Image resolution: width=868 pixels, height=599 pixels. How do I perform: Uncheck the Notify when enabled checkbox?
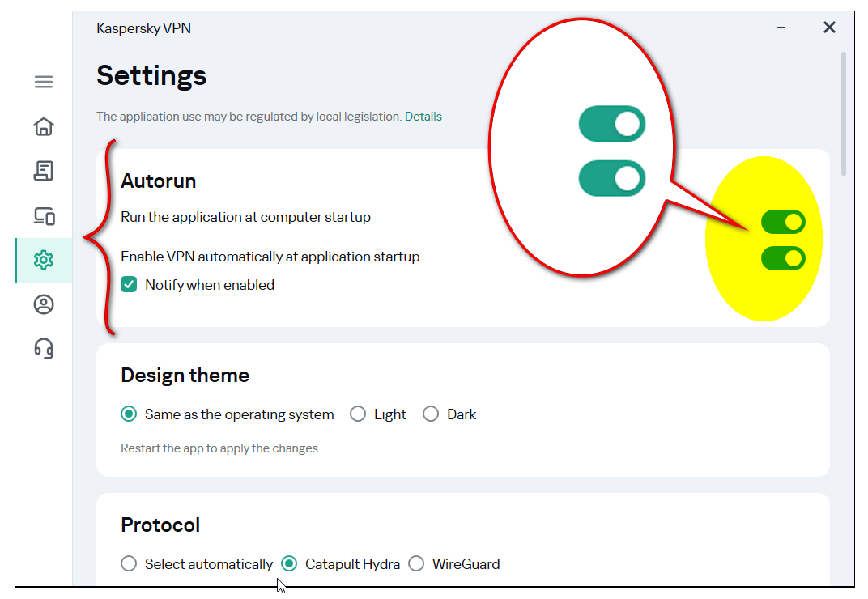pos(129,285)
